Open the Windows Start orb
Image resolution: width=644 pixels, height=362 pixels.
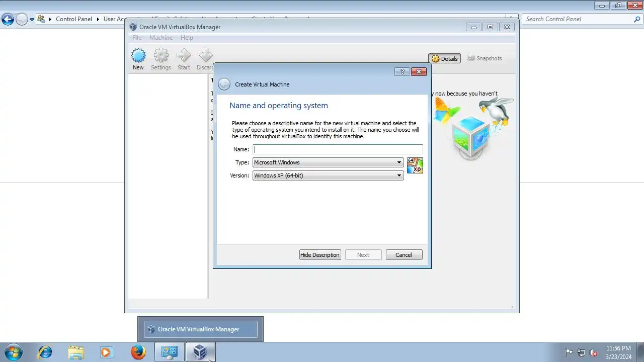coord(13,352)
